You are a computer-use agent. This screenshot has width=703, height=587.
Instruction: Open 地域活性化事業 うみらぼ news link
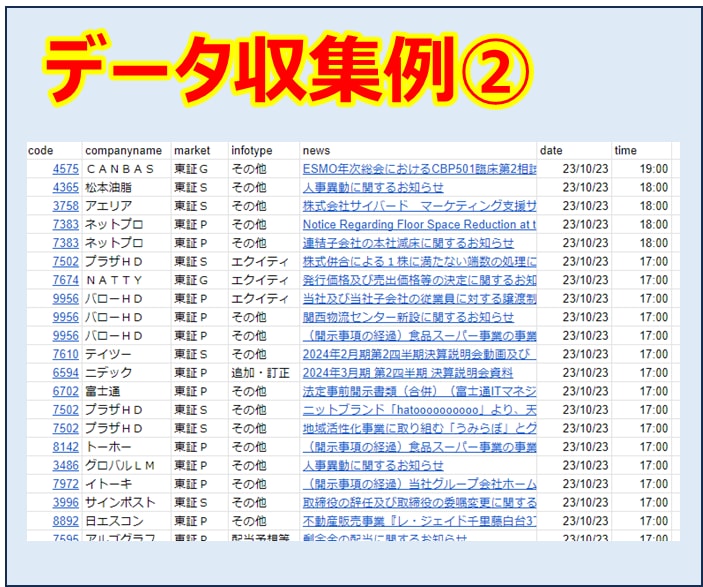(419, 428)
